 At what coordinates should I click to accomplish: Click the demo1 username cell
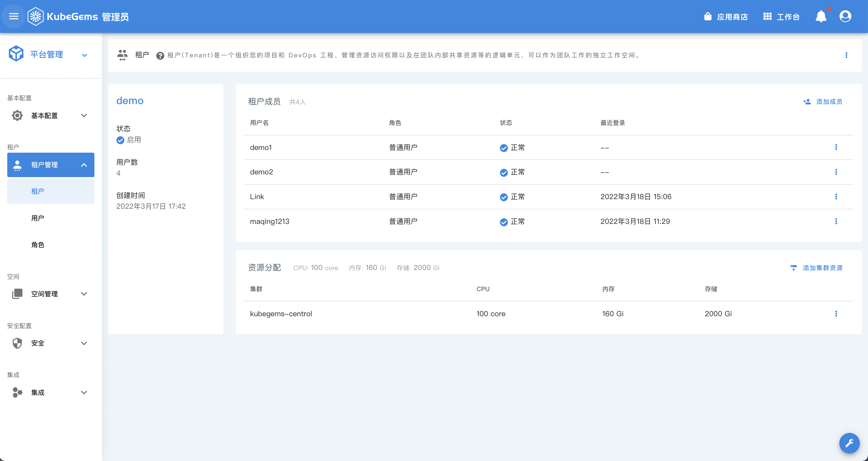pyautogui.click(x=261, y=147)
